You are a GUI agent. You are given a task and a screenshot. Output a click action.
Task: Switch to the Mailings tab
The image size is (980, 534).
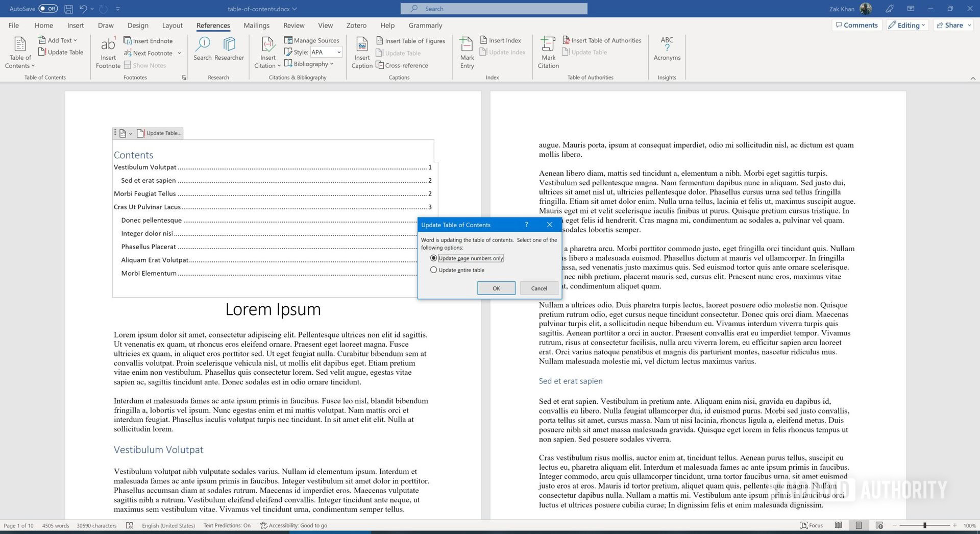coord(256,26)
